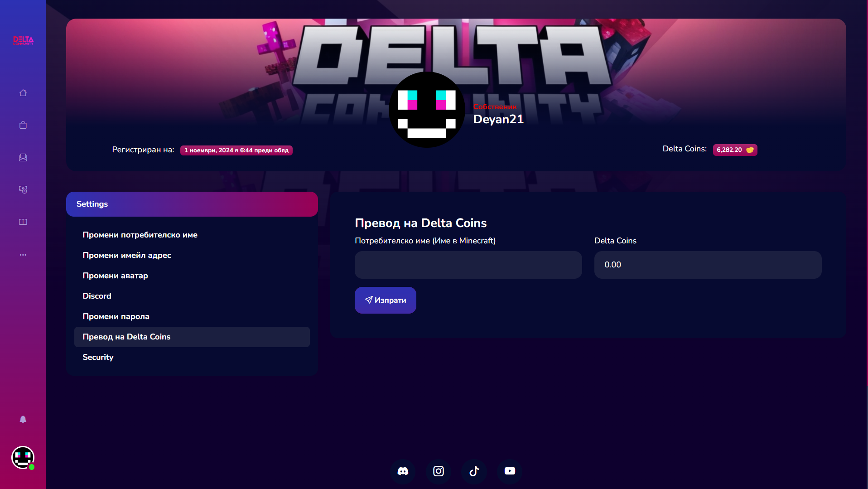Open the home icon in sidebar
868x489 pixels.
click(x=23, y=93)
